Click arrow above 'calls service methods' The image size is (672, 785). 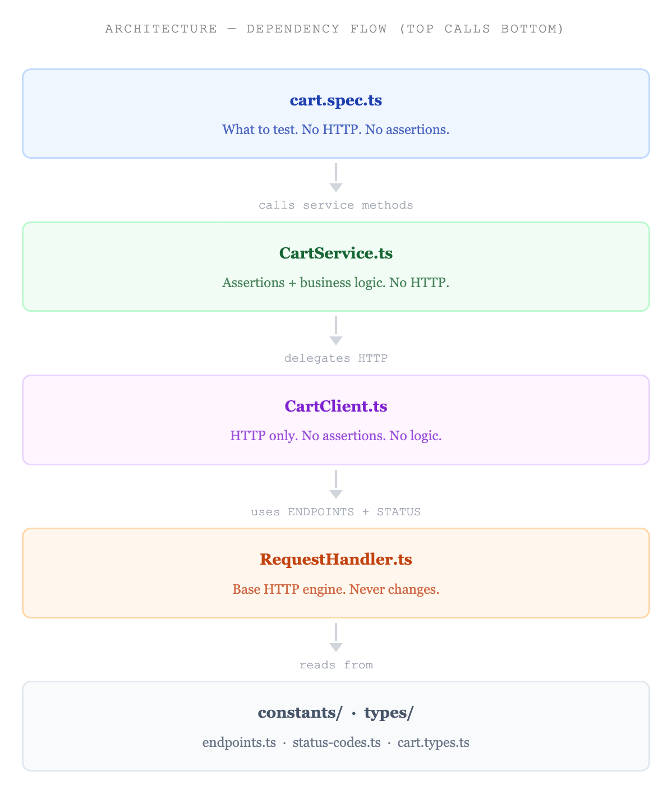click(x=336, y=178)
